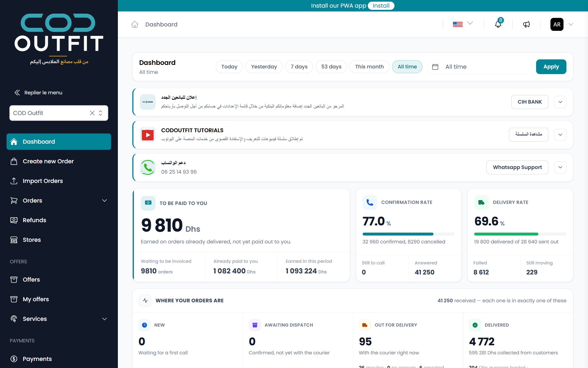Screen dimensions: 588x368
Task: Click the Delivered checkmark icon
Action: click(x=475, y=325)
